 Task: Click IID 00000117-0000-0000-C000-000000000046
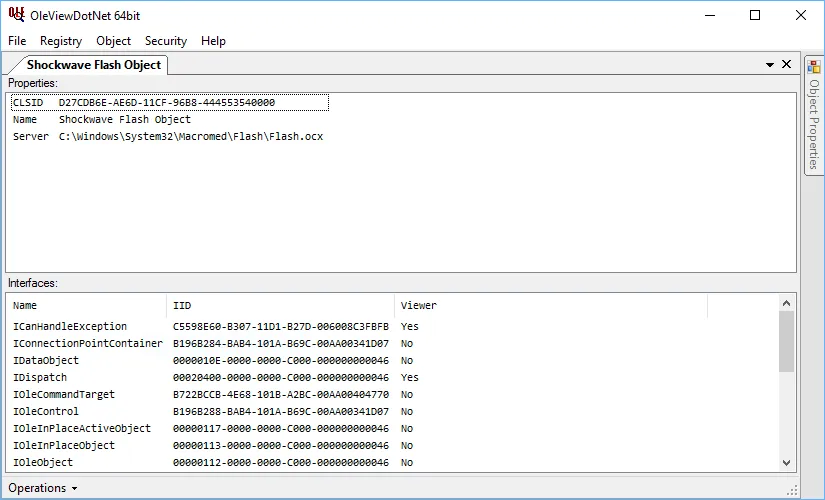pos(281,428)
